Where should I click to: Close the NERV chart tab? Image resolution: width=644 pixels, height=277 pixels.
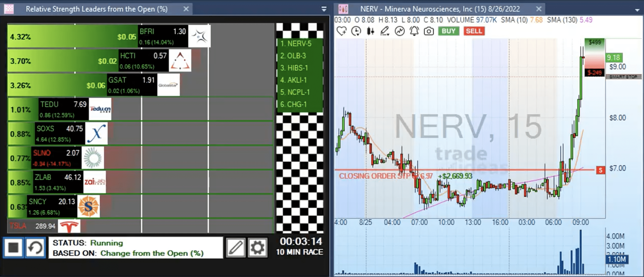click(539, 9)
